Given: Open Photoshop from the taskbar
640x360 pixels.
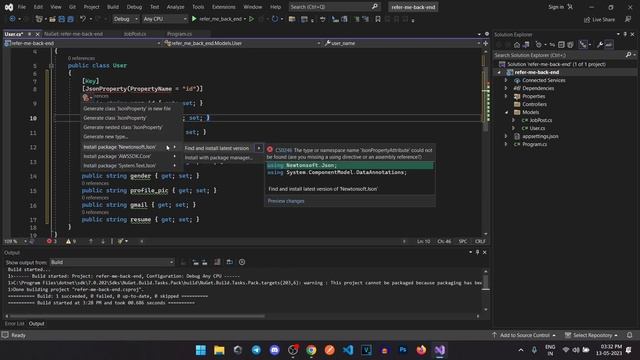Looking at the screenshot, I should (403, 350).
